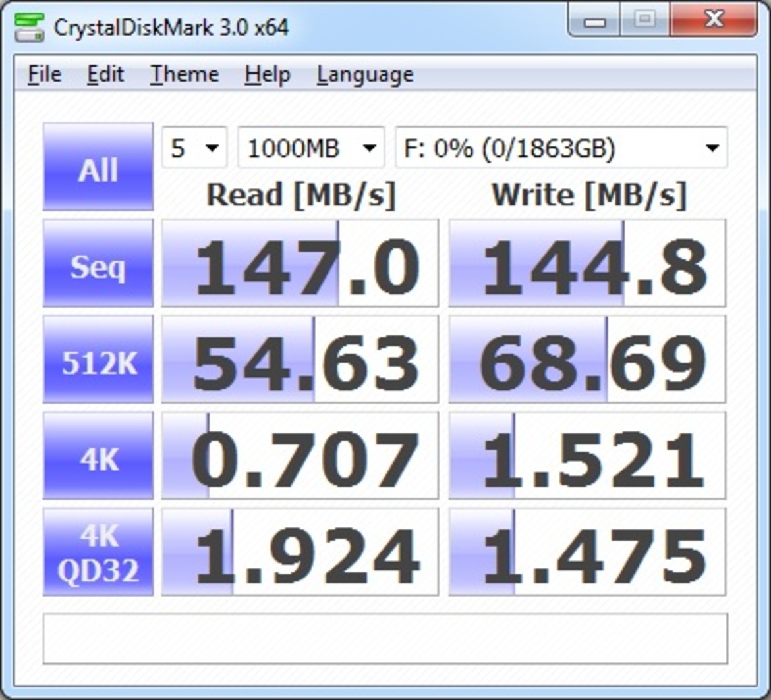This screenshot has height=700, width=771.
Task: Click the Seq read result 147.0
Action: pos(300,263)
